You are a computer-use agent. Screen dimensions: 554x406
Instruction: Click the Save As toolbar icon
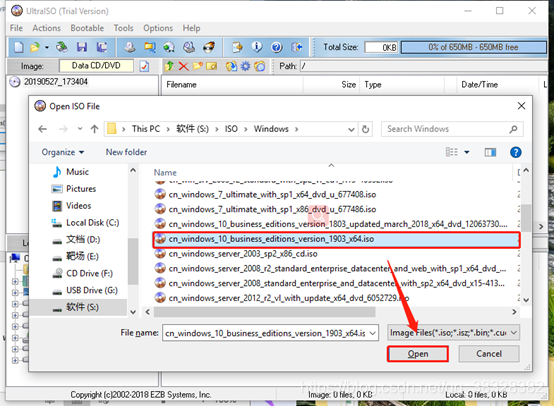(x=102, y=47)
